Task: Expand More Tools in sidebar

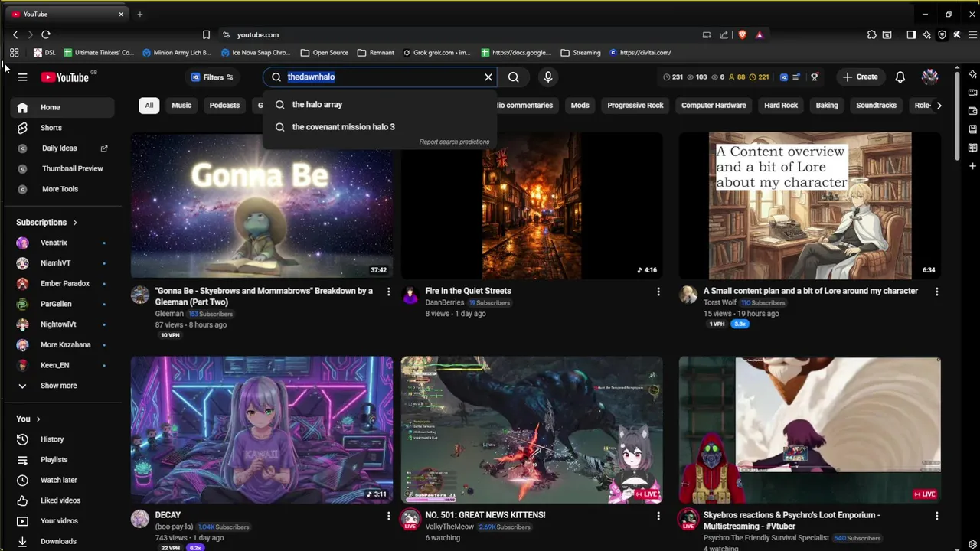Action: click(x=63, y=189)
